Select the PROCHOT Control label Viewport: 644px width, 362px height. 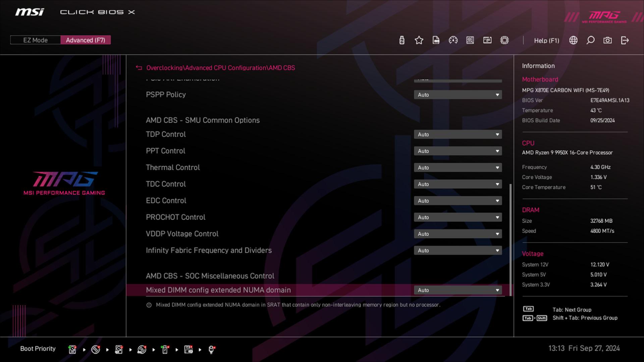click(x=175, y=217)
